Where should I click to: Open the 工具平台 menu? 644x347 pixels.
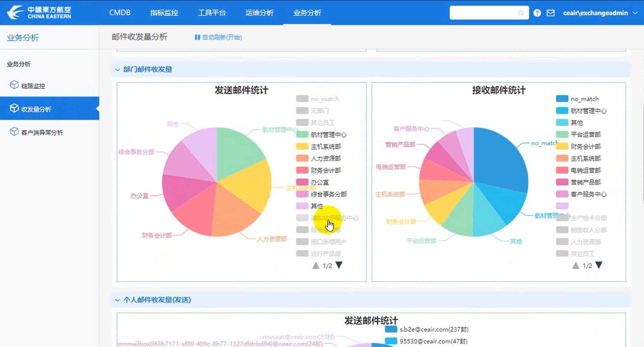click(x=212, y=12)
